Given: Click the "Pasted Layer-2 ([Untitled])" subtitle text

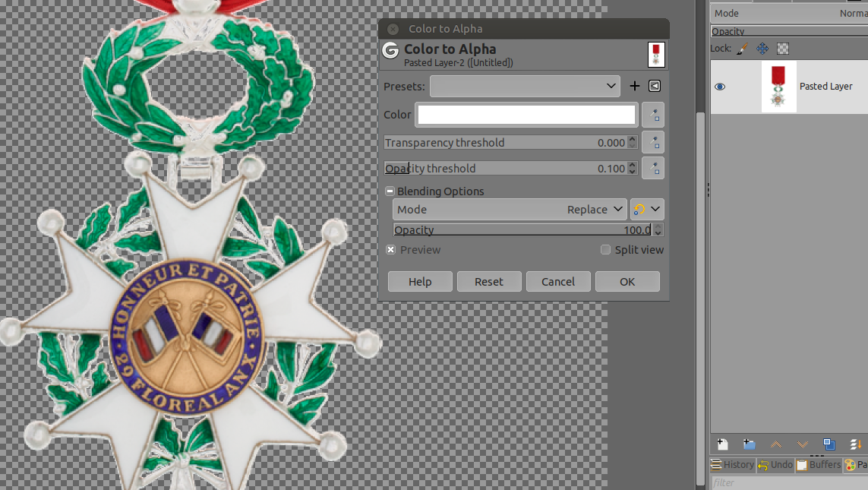Looking at the screenshot, I should click(459, 62).
